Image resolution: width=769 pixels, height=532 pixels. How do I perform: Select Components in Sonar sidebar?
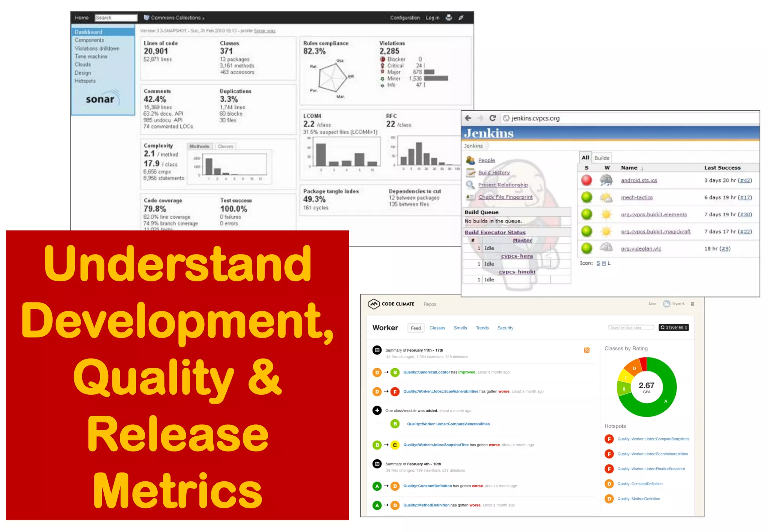point(89,40)
